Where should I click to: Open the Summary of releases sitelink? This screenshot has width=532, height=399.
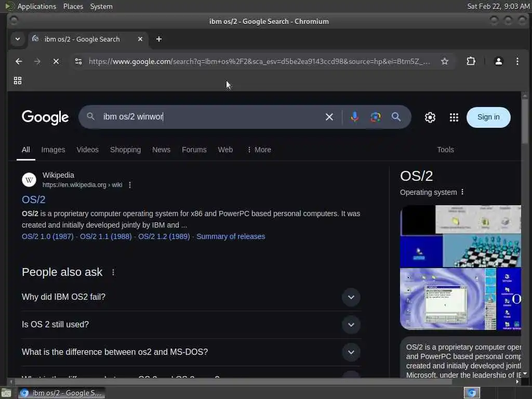point(231,236)
